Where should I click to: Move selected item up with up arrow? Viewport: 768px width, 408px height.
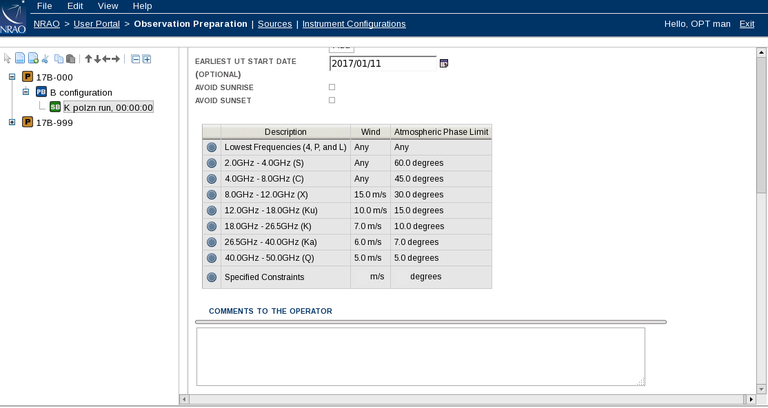[x=88, y=59]
